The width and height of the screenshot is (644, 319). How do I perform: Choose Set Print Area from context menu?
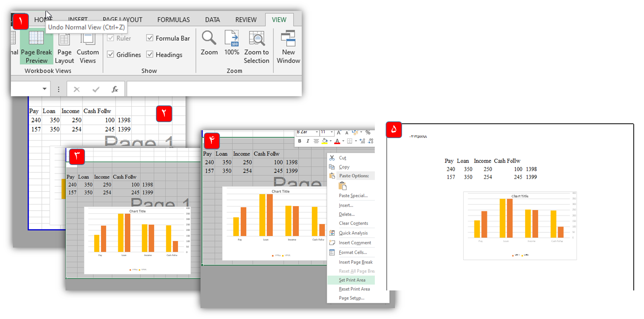coord(352,280)
